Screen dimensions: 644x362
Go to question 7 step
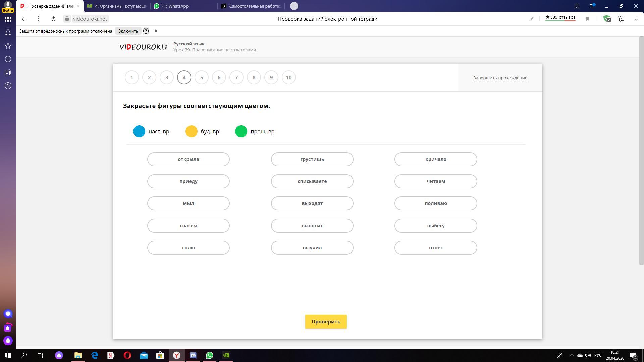point(236,78)
